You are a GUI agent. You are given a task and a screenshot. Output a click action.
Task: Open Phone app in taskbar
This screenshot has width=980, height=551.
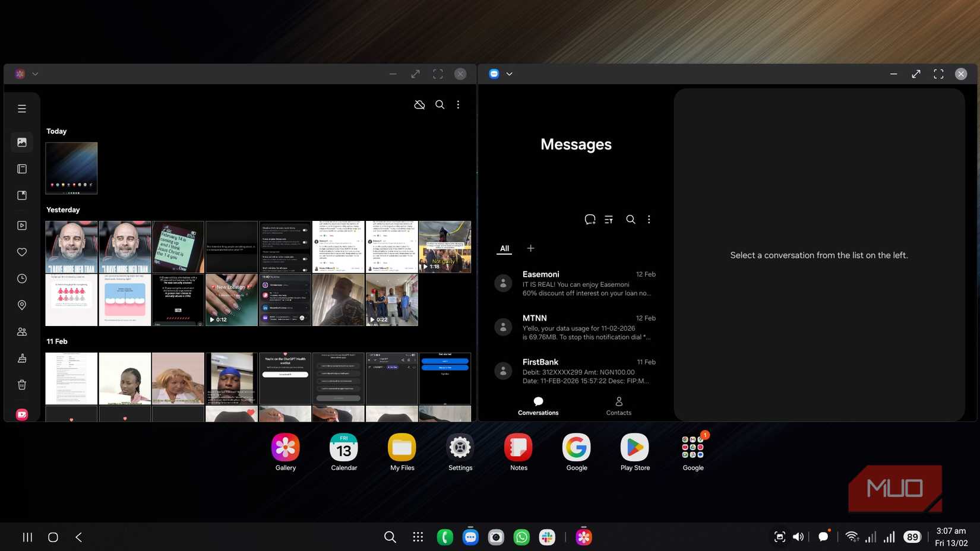click(445, 537)
